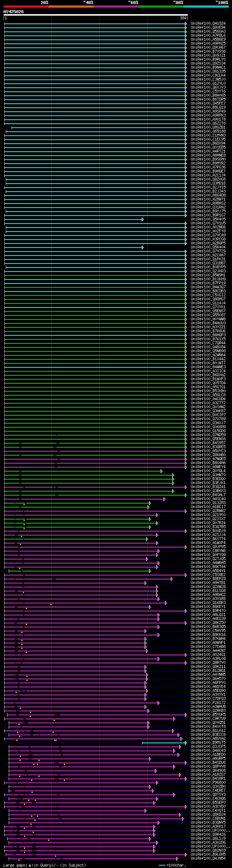Select label UniRef100_Q8RTV0
This screenshot has width=232, height=868.
tap(208, 662)
